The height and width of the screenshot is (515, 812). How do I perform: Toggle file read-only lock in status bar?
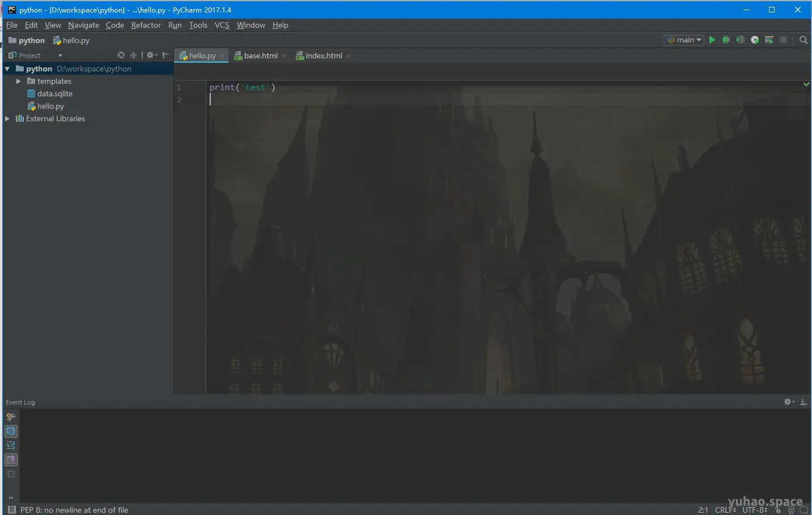point(777,510)
